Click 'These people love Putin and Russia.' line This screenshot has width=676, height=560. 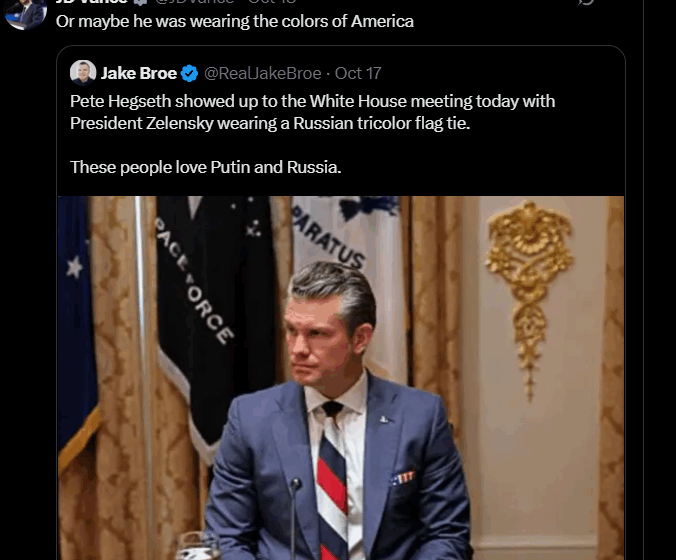(206, 167)
